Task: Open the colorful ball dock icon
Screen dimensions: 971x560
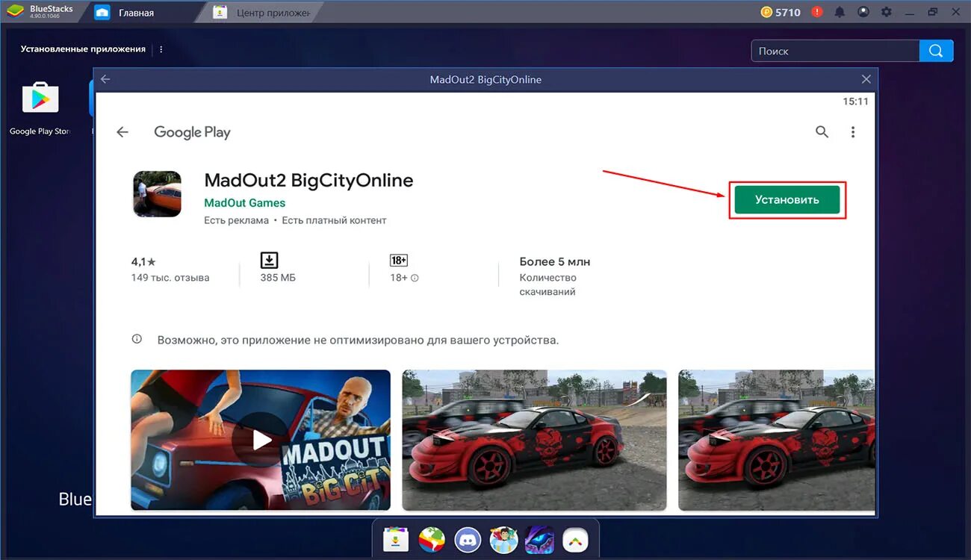Action: pos(431,538)
